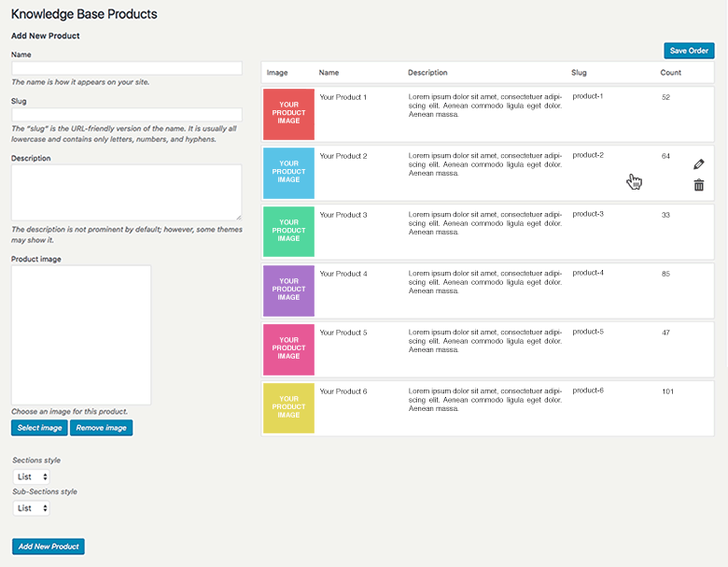The width and height of the screenshot is (728, 567).
Task: Click the Save Order button
Action: point(689,50)
